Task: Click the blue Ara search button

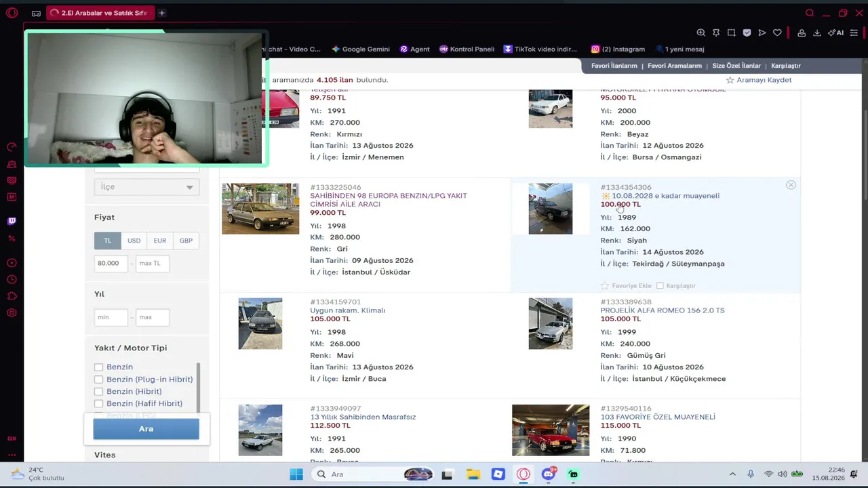Action: point(146,429)
